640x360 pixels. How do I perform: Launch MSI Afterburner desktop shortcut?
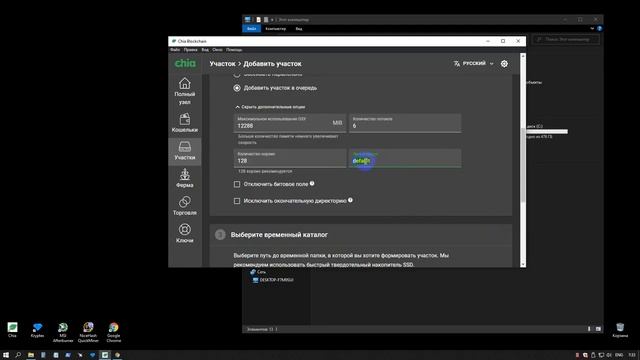pos(63,332)
